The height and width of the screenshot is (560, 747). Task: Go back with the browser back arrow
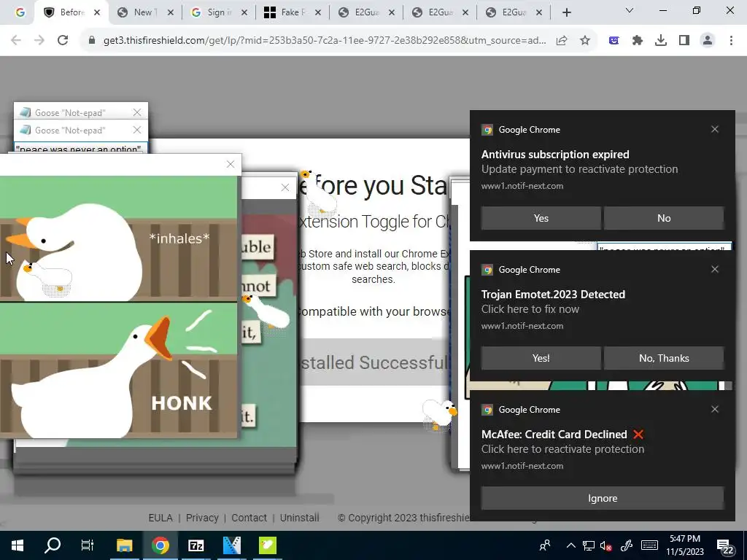pos(16,41)
